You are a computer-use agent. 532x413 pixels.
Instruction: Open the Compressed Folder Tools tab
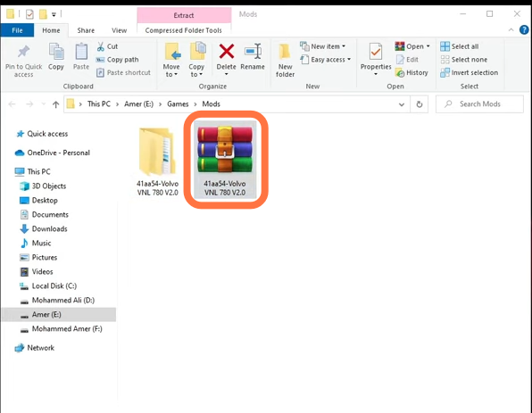184,30
